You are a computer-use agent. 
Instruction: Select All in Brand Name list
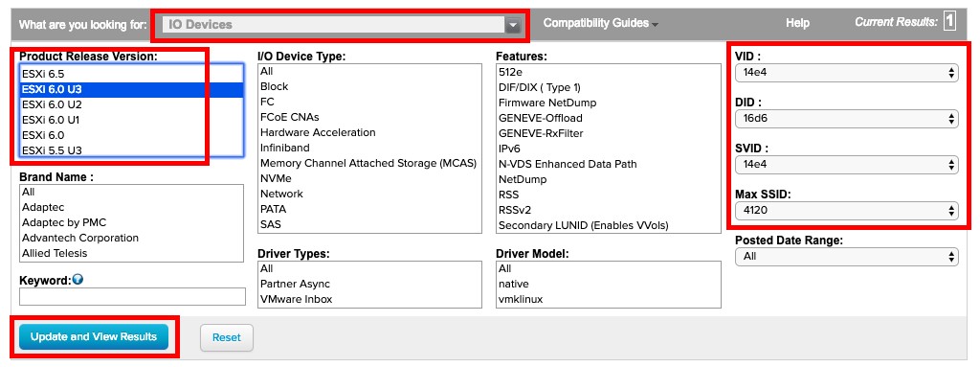pyautogui.click(x=131, y=192)
